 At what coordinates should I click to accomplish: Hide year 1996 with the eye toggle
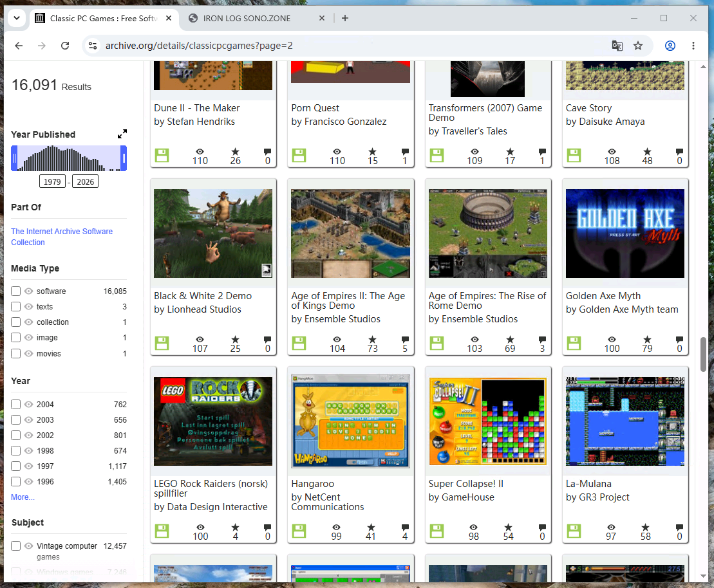[29, 482]
